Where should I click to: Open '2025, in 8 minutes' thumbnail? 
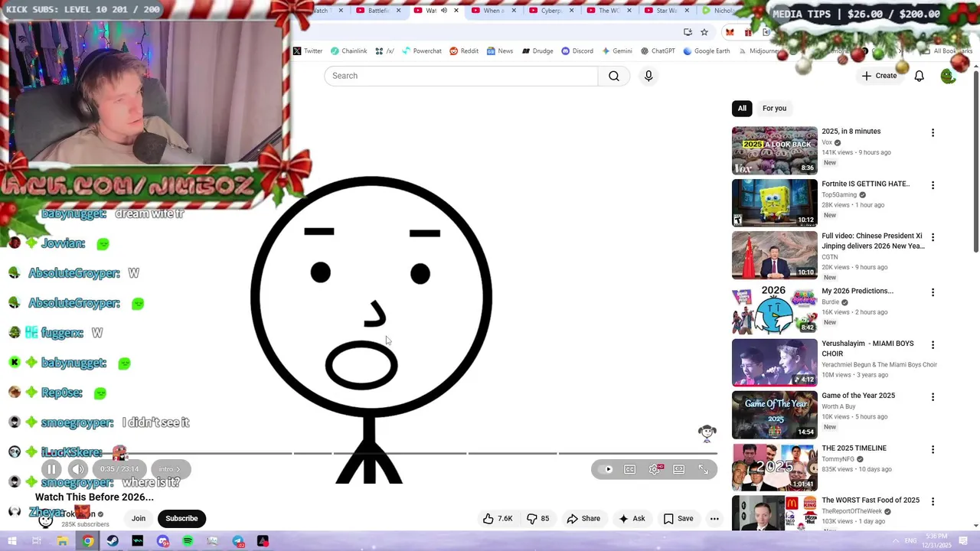pyautogui.click(x=774, y=151)
